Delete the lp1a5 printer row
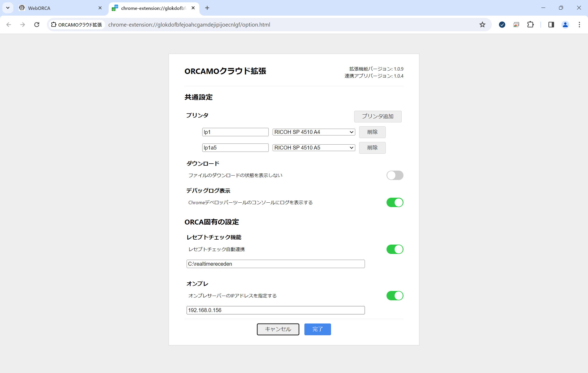 click(372, 148)
